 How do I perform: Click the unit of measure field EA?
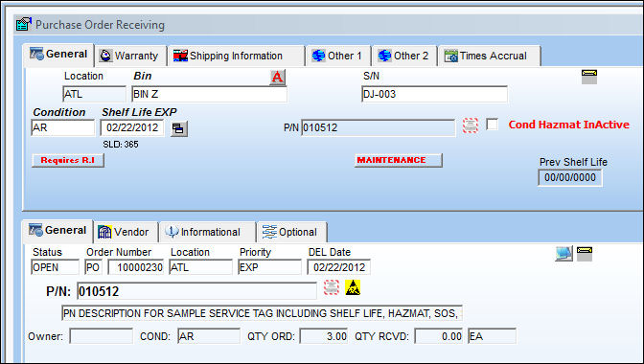pos(492,336)
